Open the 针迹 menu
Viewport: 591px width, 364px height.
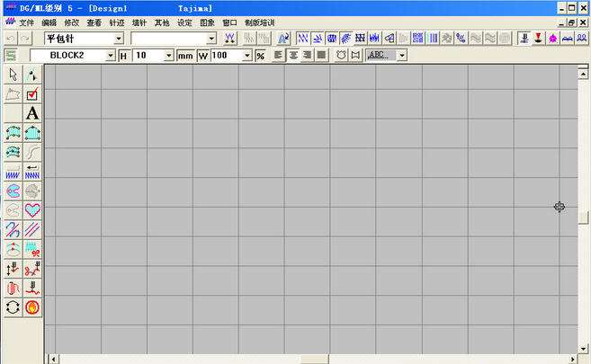(117, 22)
